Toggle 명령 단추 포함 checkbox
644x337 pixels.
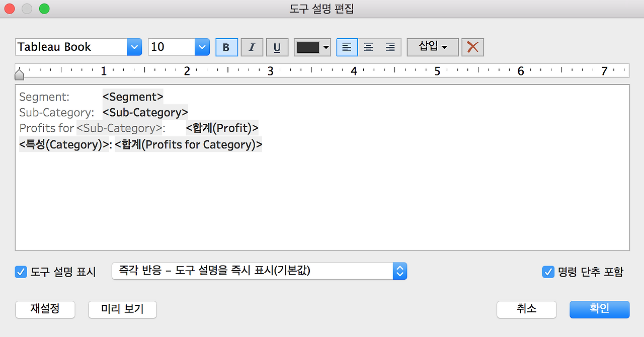point(548,272)
